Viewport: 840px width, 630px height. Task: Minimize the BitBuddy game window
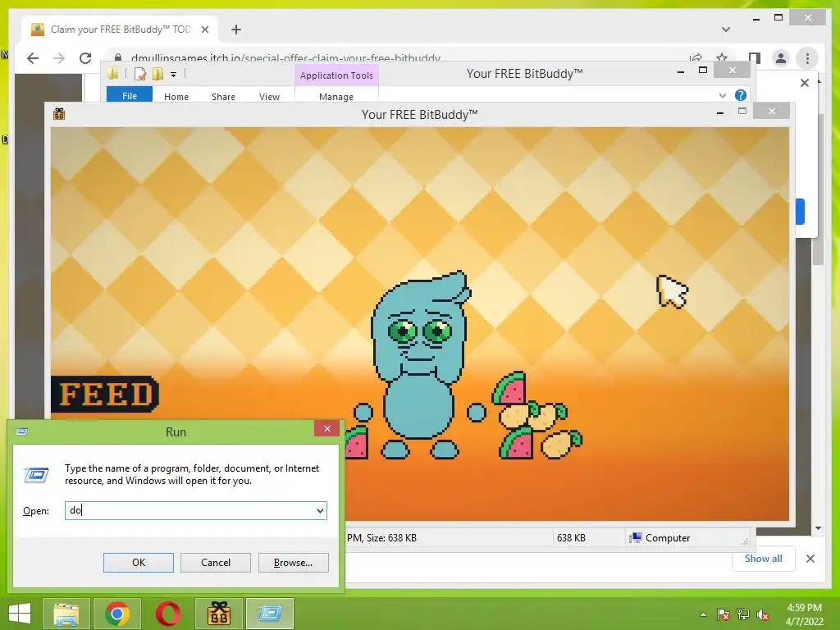pyautogui.click(x=720, y=112)
